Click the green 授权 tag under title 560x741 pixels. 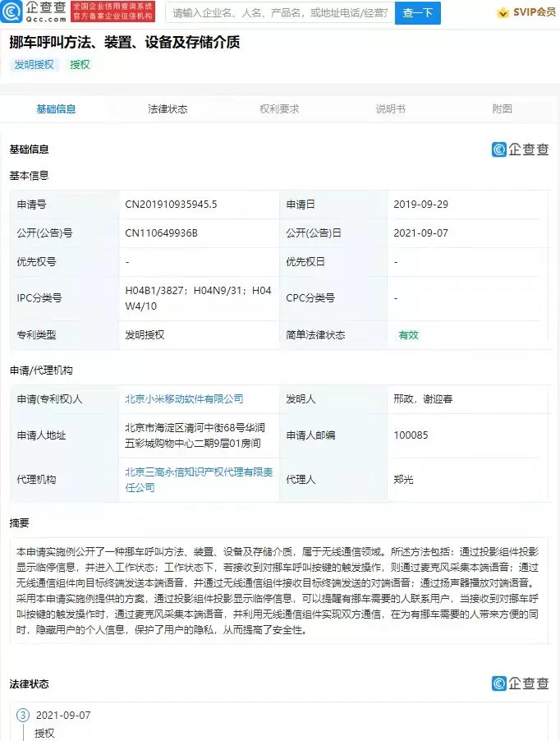click(80, 65)
